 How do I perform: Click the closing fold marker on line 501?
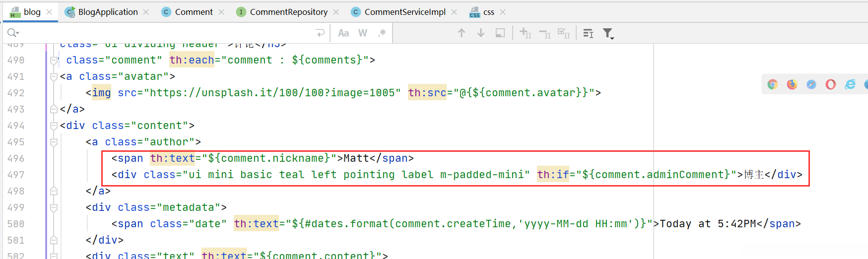(x=54, y=240)
